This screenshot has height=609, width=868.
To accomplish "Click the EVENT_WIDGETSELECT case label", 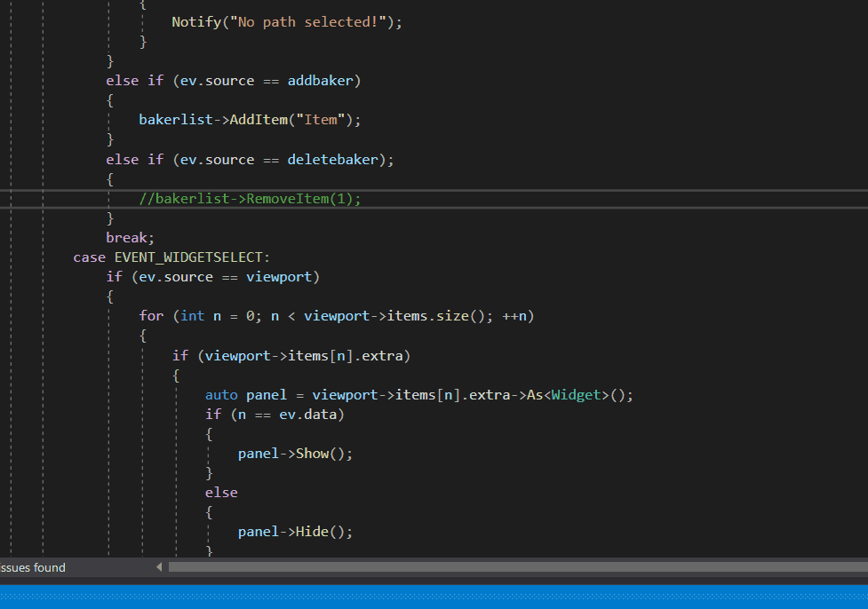I will pyautogui.click(x=191, y=257).
